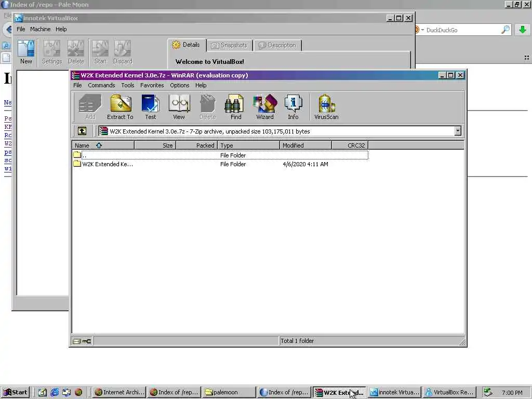
Task: Open the Options menu in WinRAR
Action: coord(179,85)
